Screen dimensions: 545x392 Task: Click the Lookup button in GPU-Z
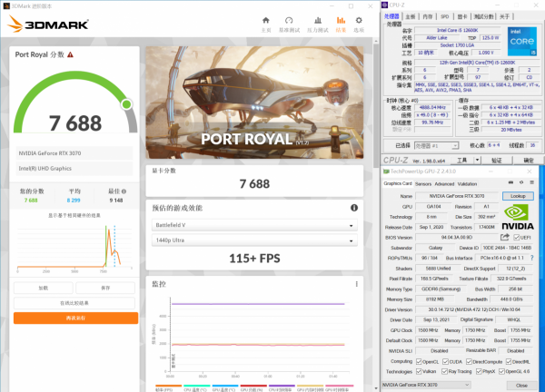[x=518, y=196]
